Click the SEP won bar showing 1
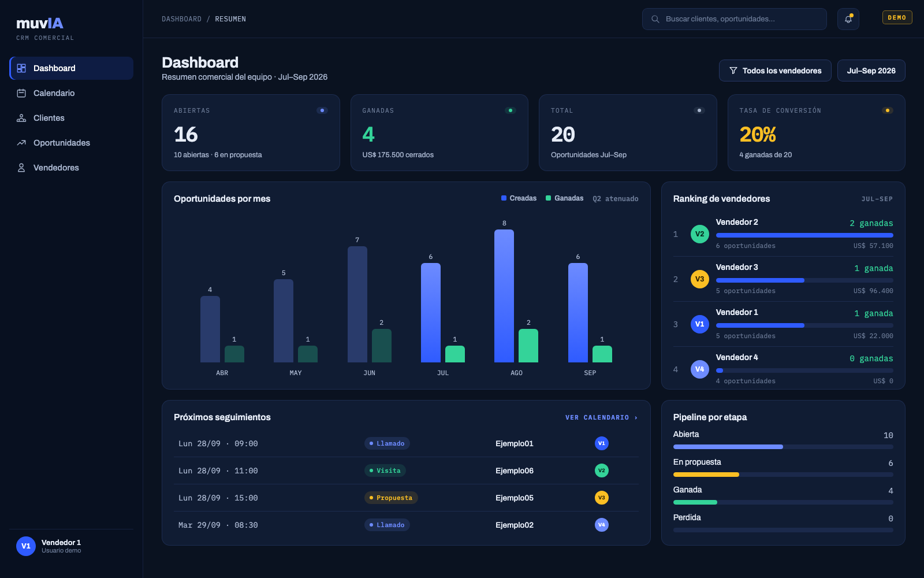 [602, 354]
